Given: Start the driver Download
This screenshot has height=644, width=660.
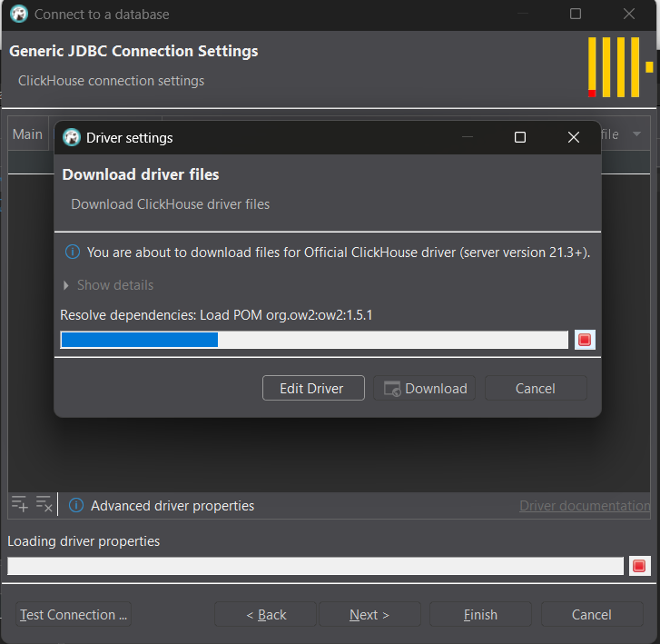Looking at the screenshot, I should coord(426,388).
